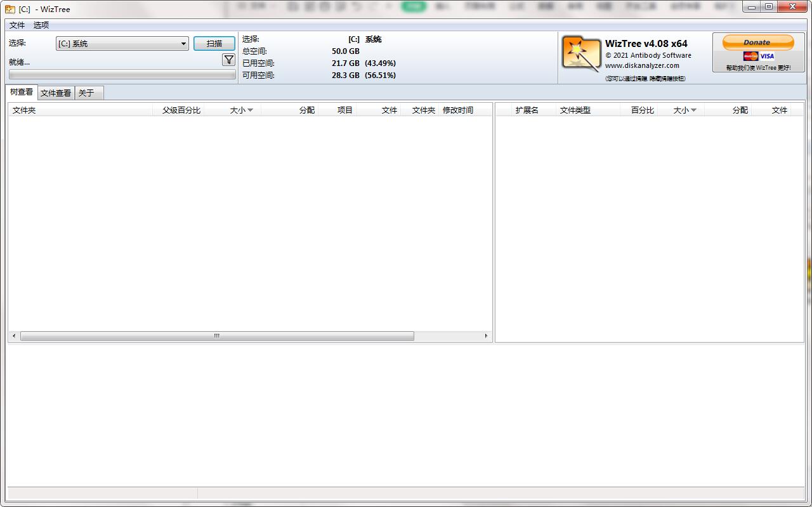Click the progress bar below 就绪
Viewport: 812px width, 507px height.
tap(122, 74)
